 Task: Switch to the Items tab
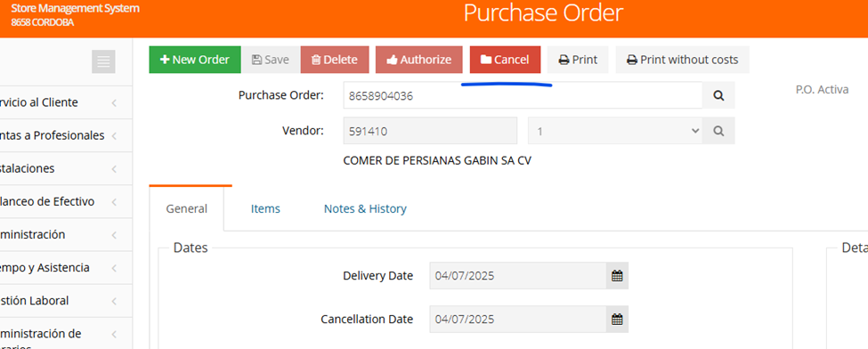point(265,209)
